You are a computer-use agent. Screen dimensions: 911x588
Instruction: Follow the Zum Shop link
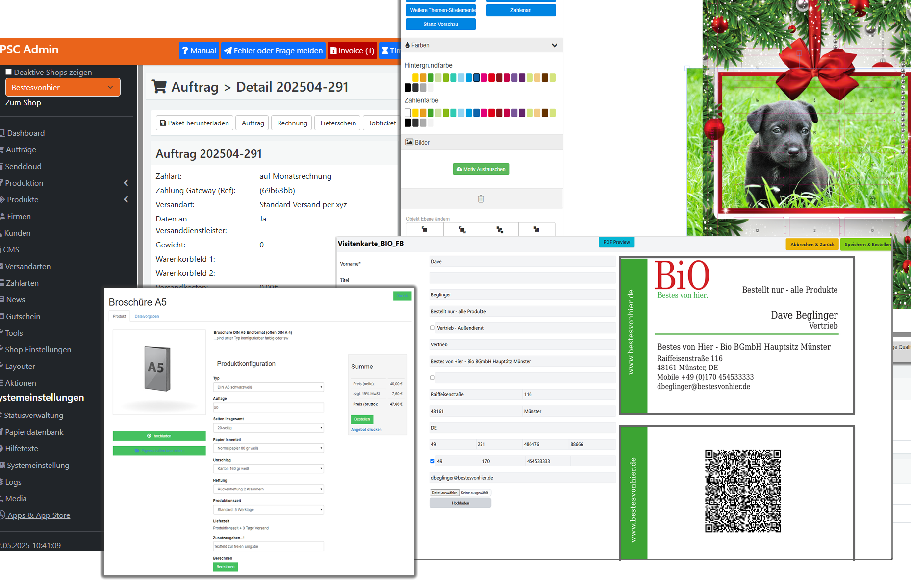(x=23, y=102)
